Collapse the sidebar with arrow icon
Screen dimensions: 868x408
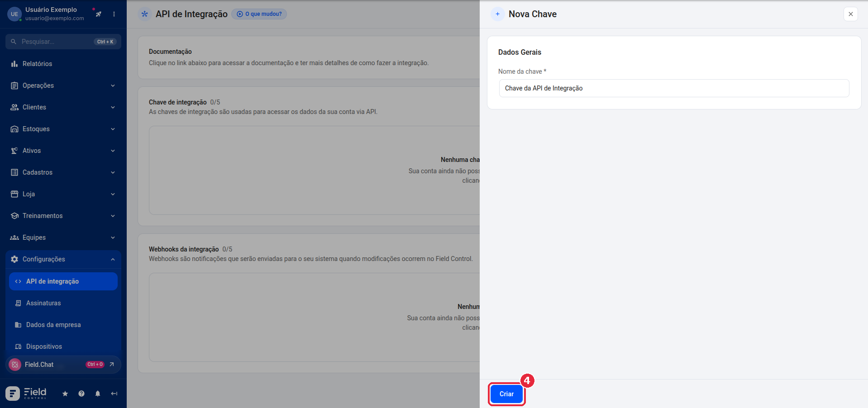[114, 394]
